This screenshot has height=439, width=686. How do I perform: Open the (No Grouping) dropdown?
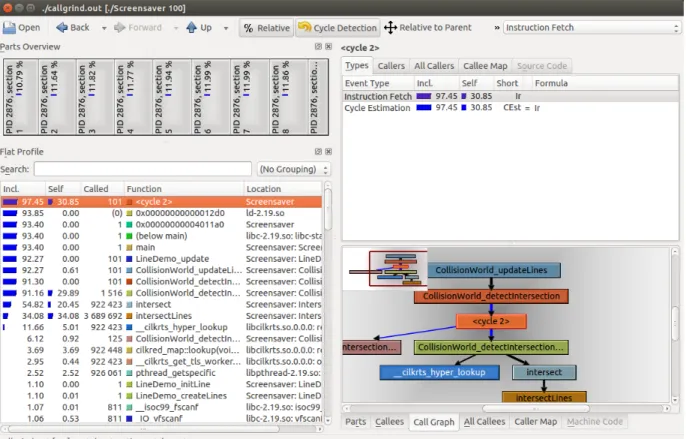(x=293, y=169)
